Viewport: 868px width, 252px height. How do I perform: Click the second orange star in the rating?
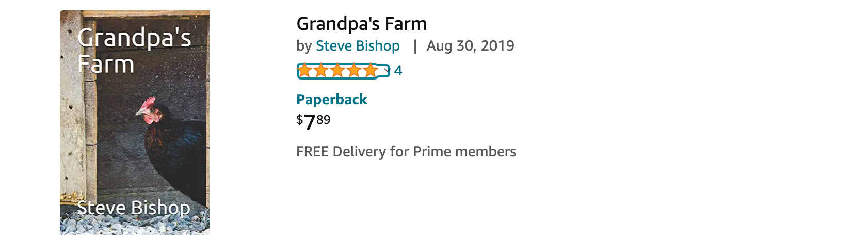(322, 71)
